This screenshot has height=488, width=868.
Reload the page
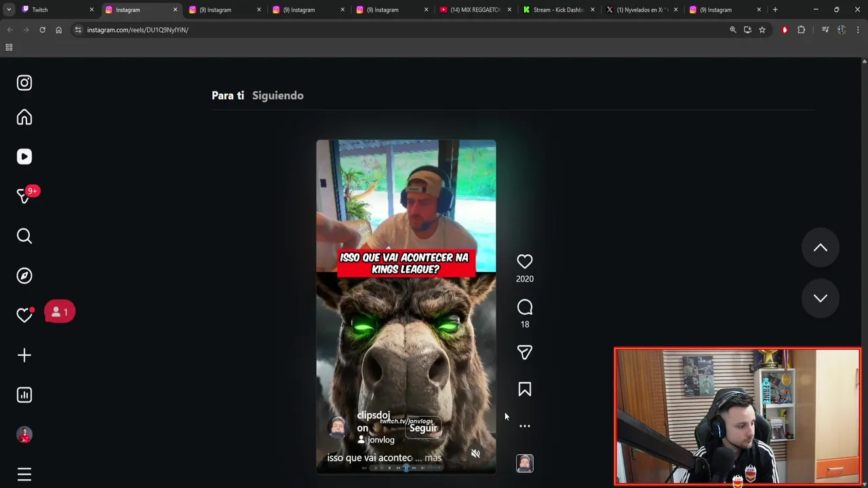tap(42, 30)
